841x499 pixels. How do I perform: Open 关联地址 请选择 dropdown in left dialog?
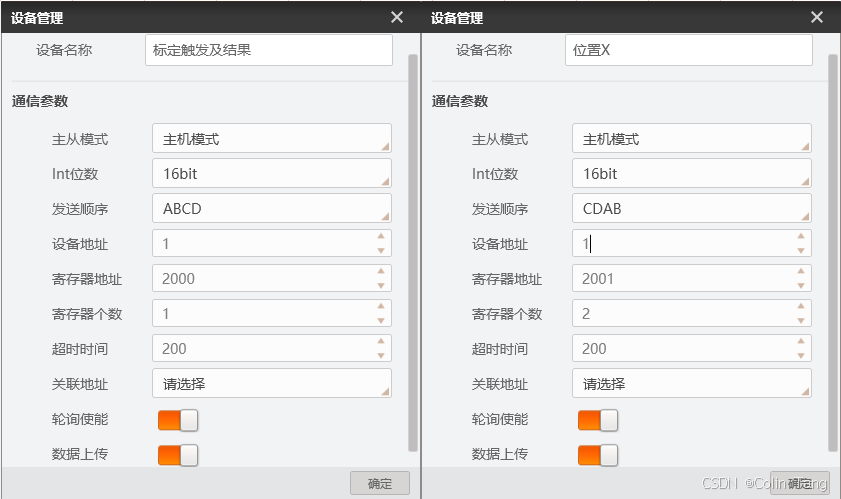point(272,383)
